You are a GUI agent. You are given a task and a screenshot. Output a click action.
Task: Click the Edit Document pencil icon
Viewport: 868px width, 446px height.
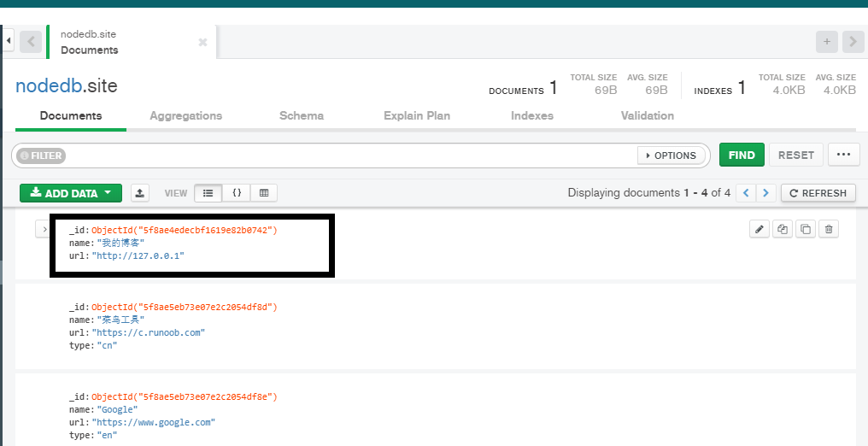pos(759,229)
